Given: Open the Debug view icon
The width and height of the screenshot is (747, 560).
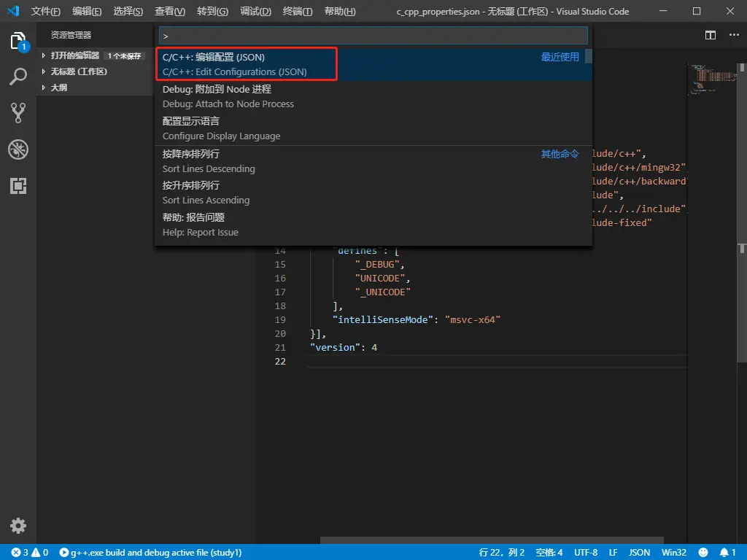Looking at the screenshot, I should (18, 149).
